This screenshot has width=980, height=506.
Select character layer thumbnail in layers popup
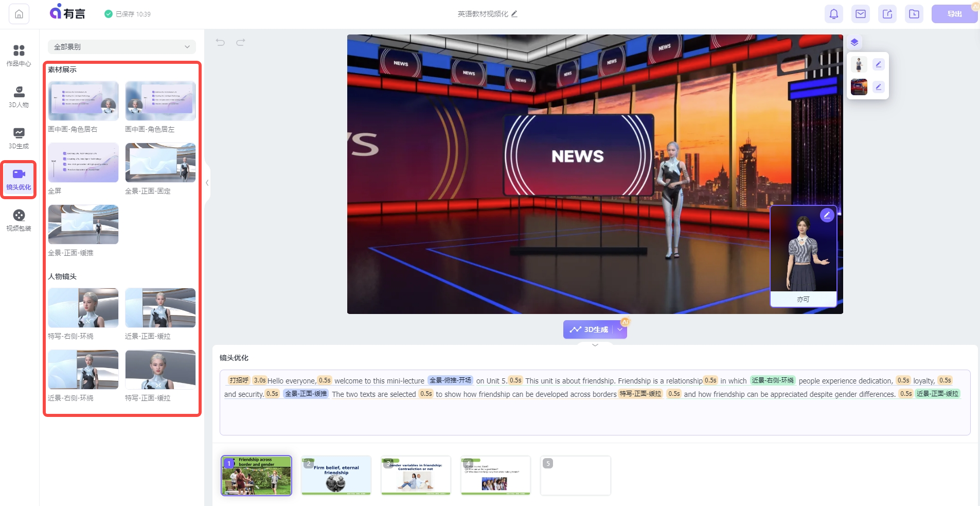point(859,64)
